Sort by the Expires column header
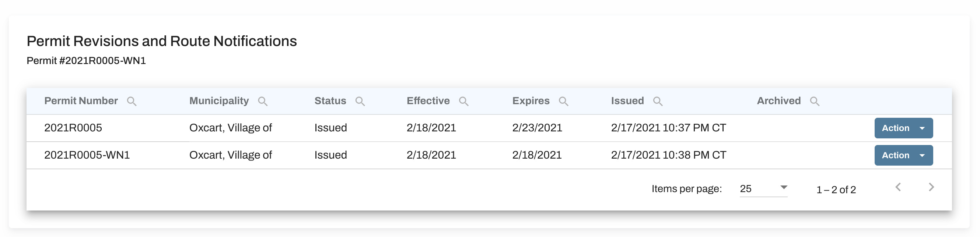Image resolution: width=980 pixels, height=237 pixels. point(531,100)
